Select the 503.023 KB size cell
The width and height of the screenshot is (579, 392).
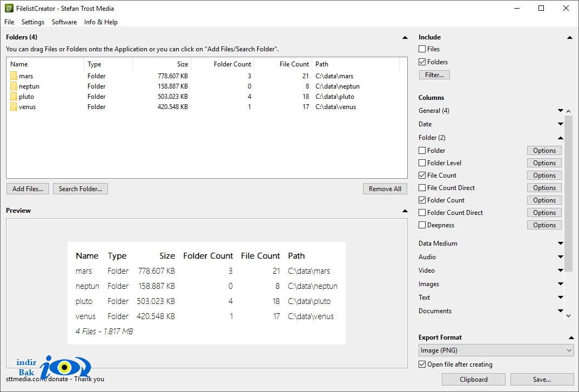click(173, 97)
